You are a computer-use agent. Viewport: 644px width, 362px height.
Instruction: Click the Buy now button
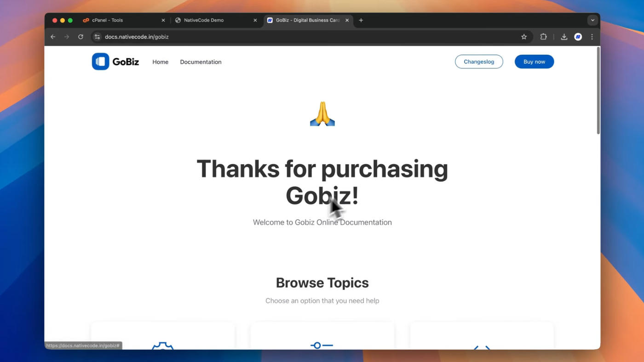coord(534,62)
